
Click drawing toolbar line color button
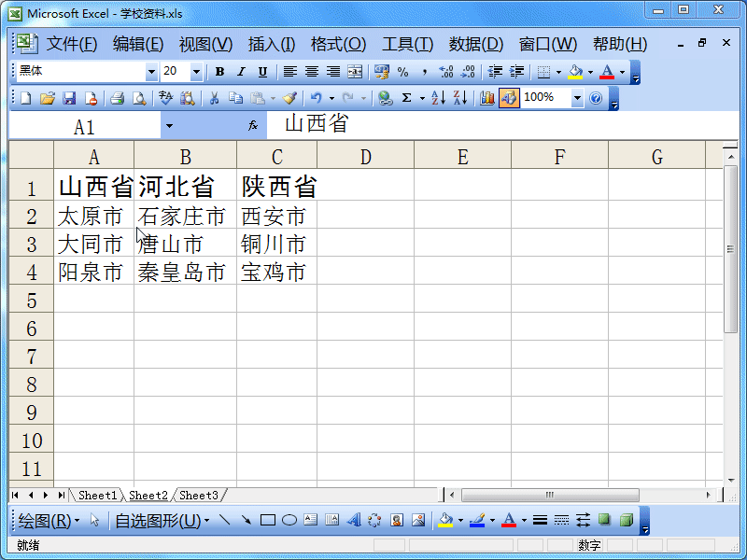(x=477, y=520)
